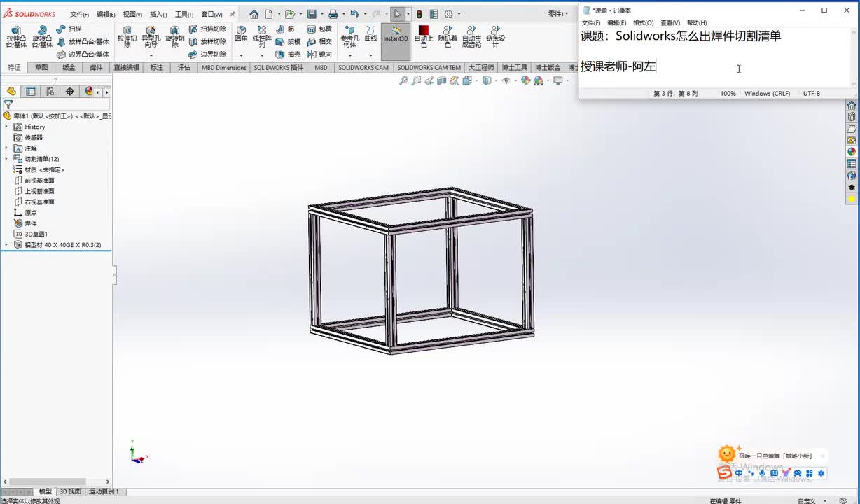This screenshot has height=504, width=860.
Task: Switch to the 运动算例 1 bottom tab
Action: pyautogui.click(x=103, y=491)
